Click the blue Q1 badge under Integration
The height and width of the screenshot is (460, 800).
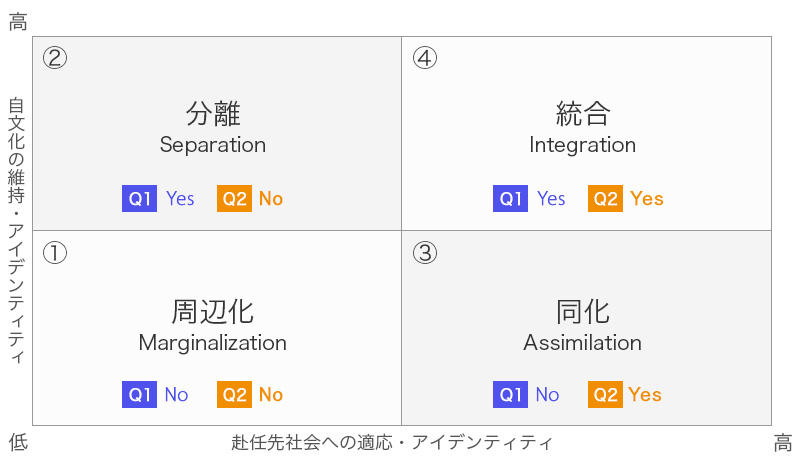pyautogui.click(x=511, y=198)
